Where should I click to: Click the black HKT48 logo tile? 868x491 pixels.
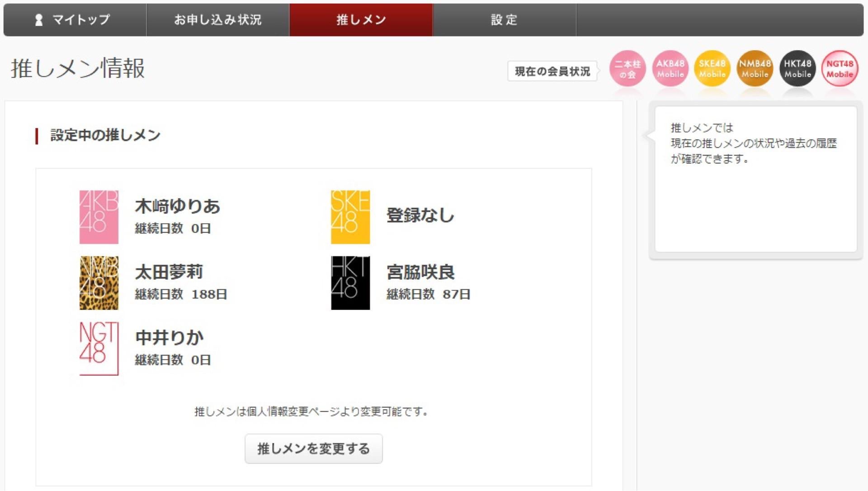(350, 283)
